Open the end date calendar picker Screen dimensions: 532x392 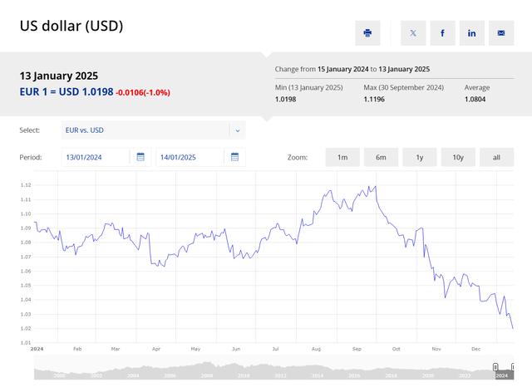coord(234,157)
